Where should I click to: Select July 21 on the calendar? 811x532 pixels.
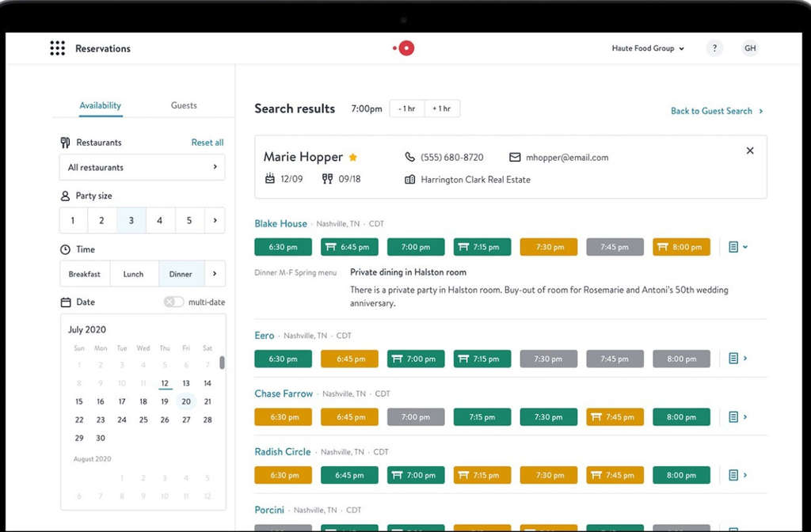[x=208, y=401]
